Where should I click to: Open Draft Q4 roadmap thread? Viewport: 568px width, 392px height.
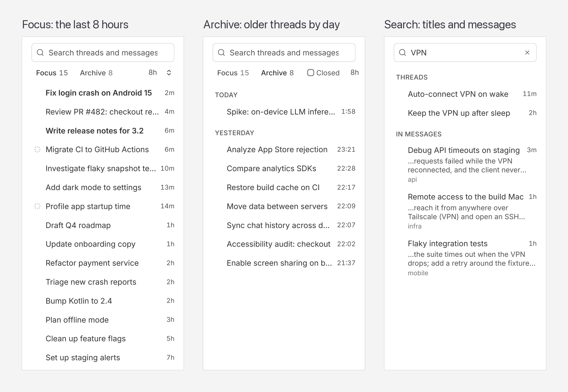coord(103,225)
